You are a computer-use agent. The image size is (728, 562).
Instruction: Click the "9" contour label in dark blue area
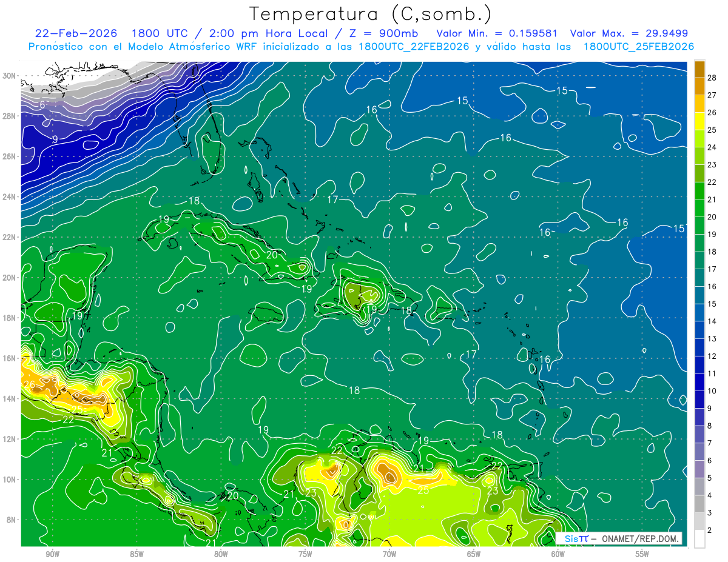[55, 139]
